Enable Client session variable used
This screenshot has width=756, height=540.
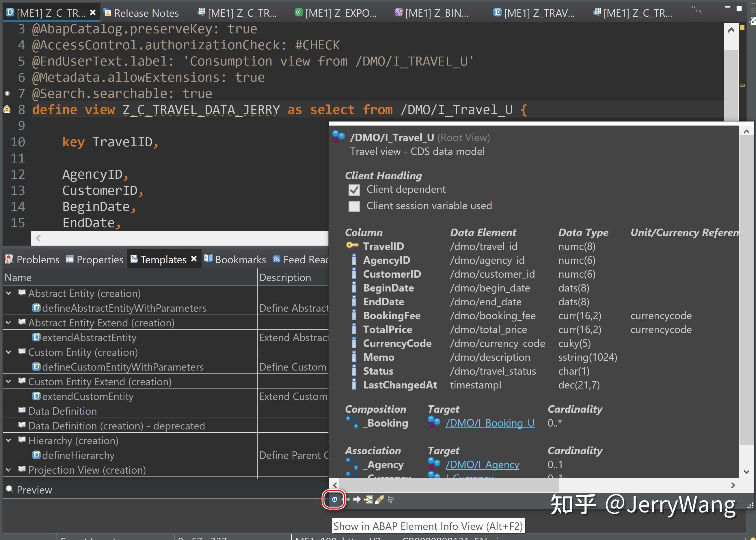coord(354,206)
